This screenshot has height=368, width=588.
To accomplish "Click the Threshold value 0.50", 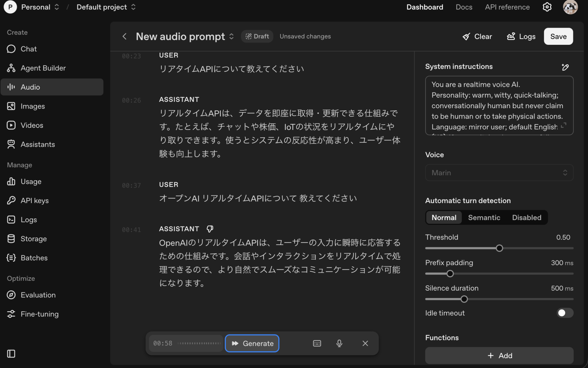I will tap(563, 237).
